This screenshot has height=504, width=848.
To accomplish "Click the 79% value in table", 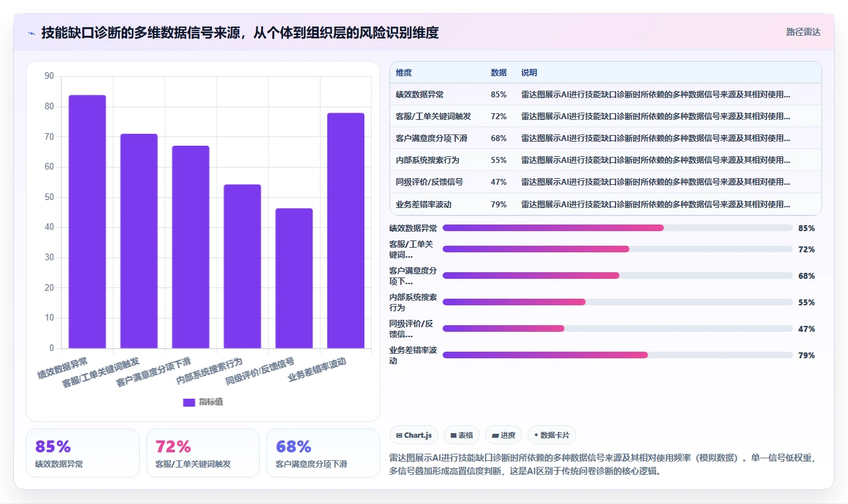I will click(x=499, y=205).
